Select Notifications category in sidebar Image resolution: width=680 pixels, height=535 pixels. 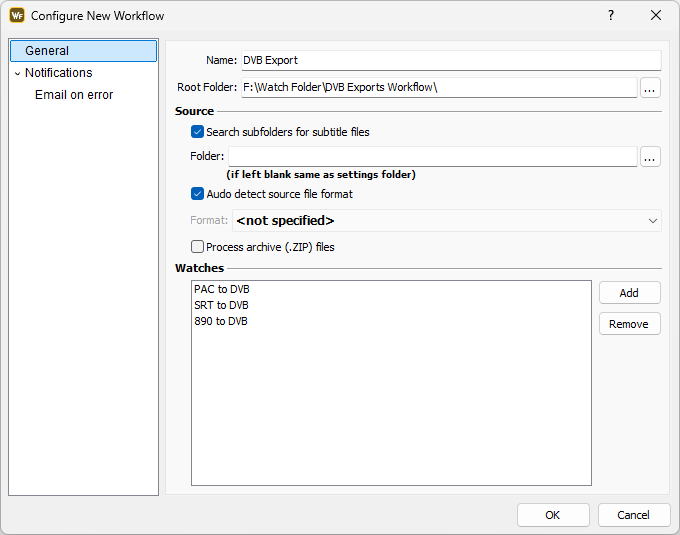pos(58,73)
